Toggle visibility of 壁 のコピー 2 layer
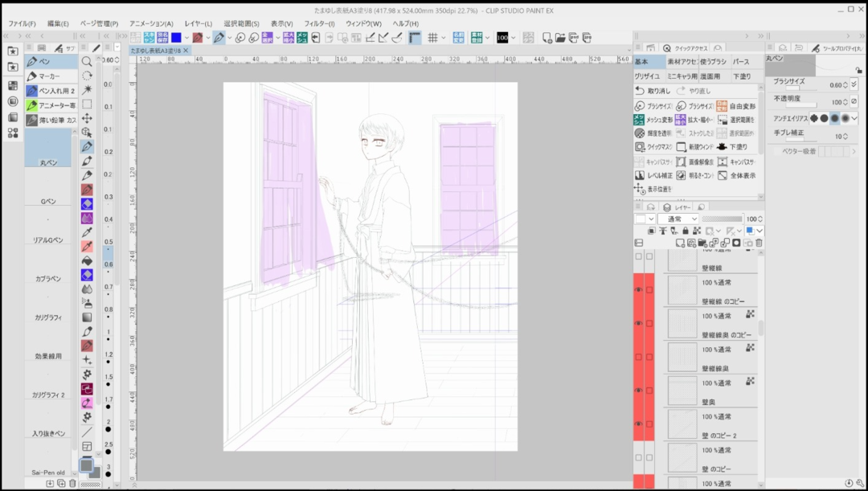 [x=639, y=423]
